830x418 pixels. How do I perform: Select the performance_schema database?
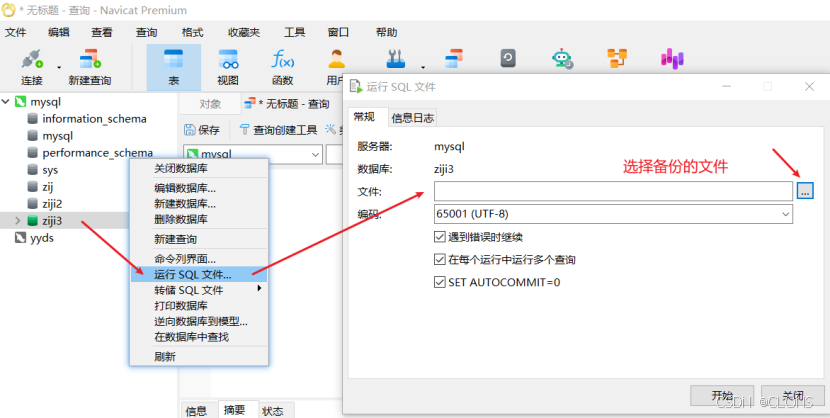(97, 153)
